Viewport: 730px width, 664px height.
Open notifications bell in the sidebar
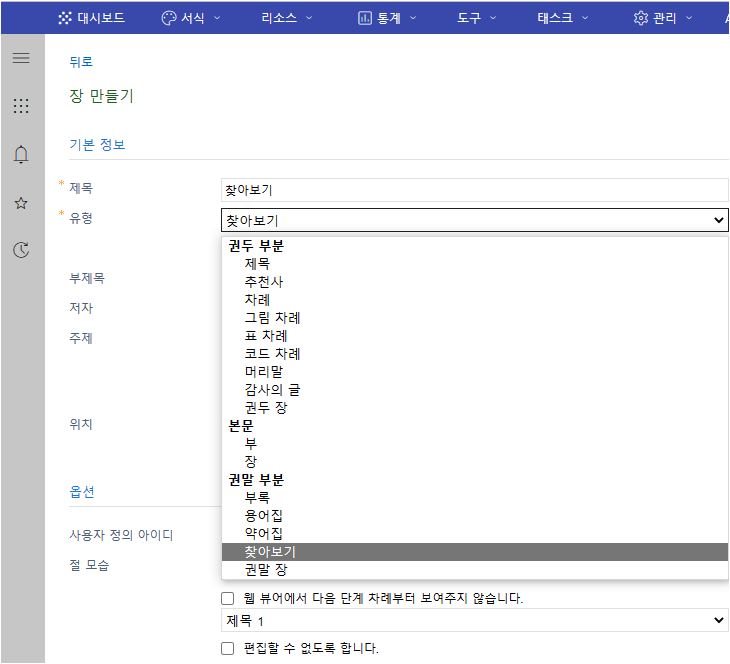click(x=21, y=155)
